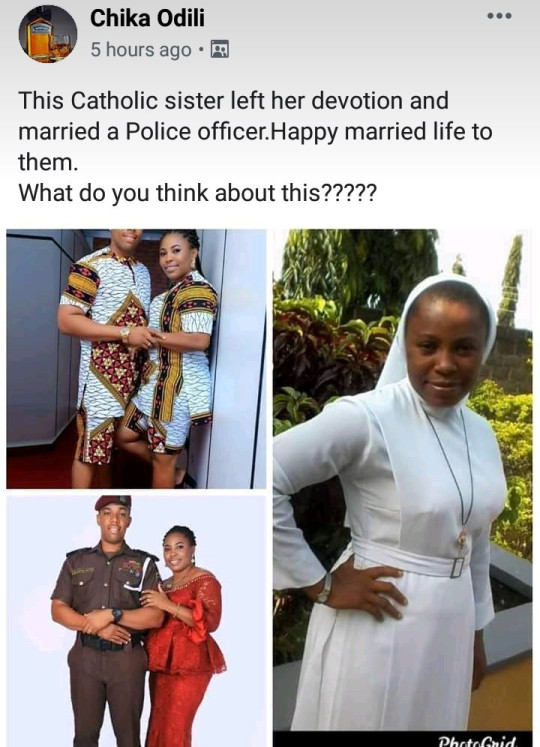This screenshot has height=747, width=540.
Task: Open Chika Odili's bottle profile picture
Action: tap(48, 34)
